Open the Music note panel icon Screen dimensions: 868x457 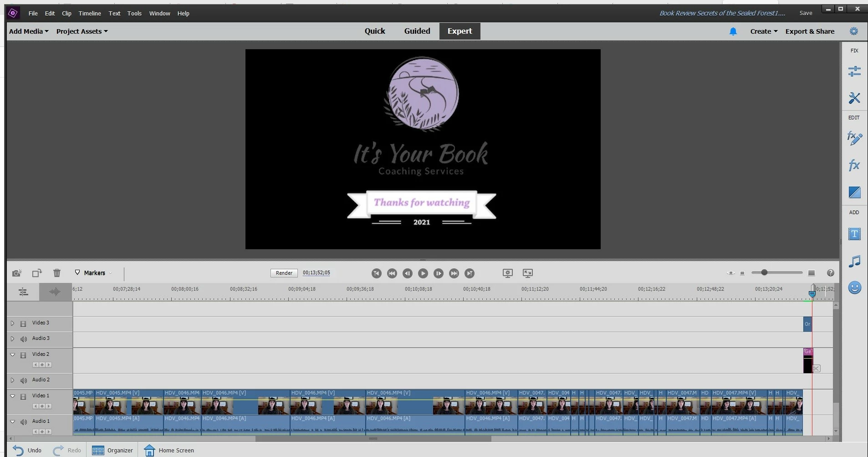(854, 261)
